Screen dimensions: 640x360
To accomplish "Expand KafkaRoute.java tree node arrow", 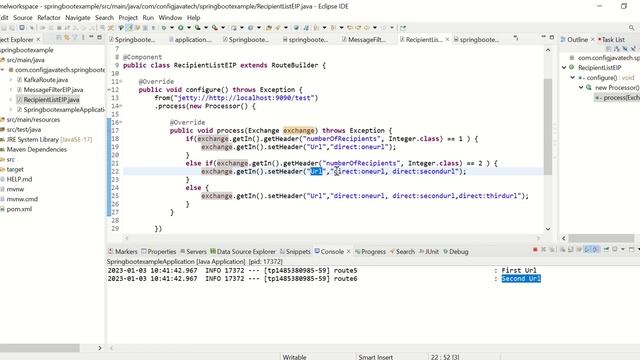I will (11, 80).
